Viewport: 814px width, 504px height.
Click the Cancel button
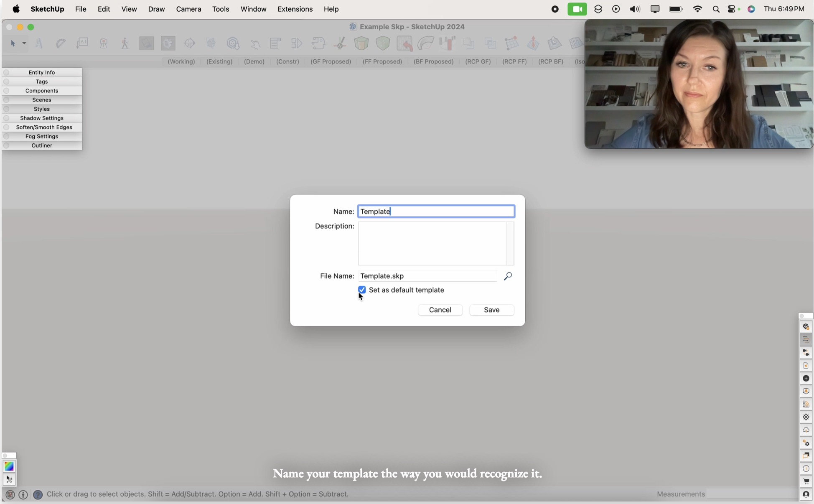point(440,310)
